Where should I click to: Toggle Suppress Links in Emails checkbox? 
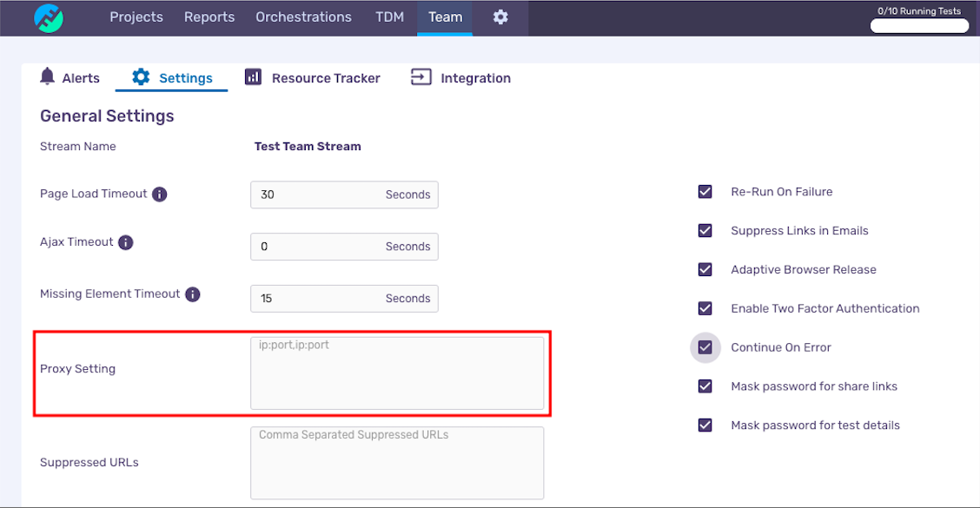705,231
